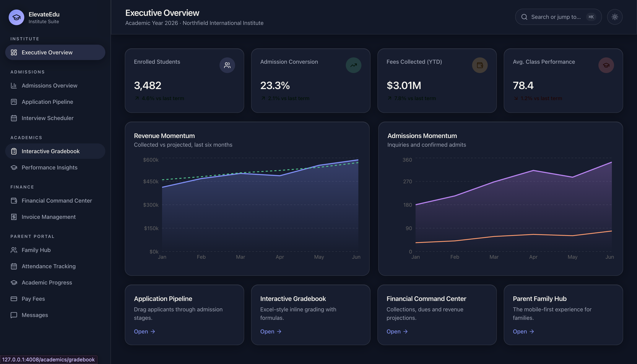
Task: Click the Admissions Momentum chart area
Action: 513,205
